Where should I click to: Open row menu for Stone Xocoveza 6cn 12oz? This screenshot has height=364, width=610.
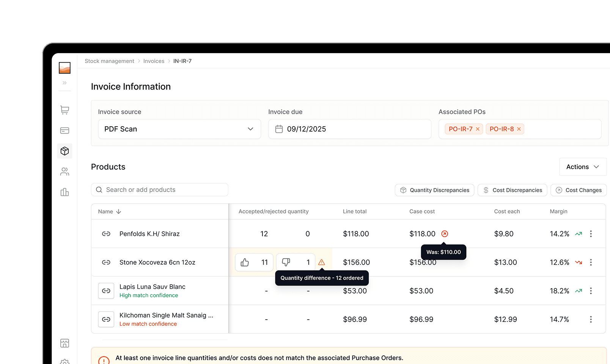[591, 262]
